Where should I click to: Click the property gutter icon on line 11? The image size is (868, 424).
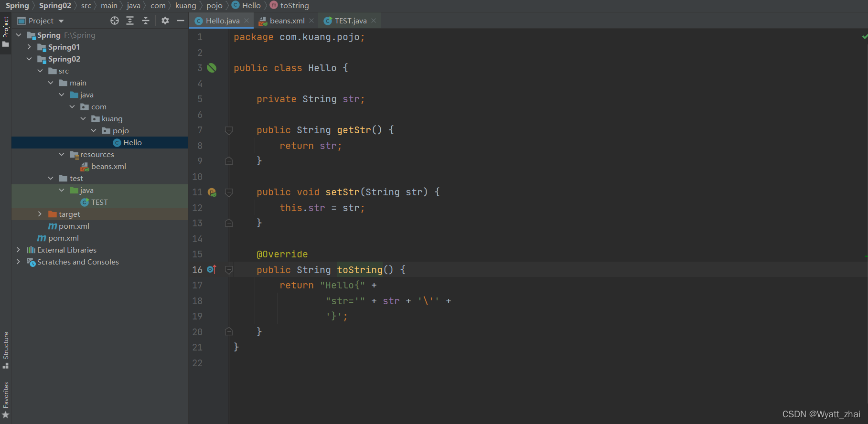212,192
